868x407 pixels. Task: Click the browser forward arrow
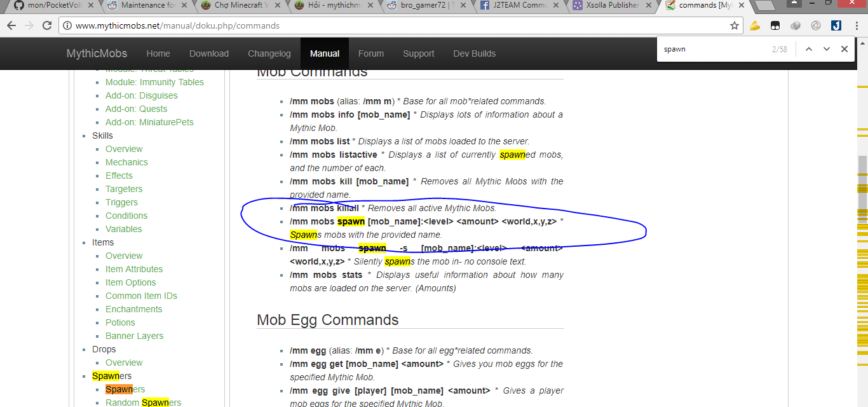(29, 26)
